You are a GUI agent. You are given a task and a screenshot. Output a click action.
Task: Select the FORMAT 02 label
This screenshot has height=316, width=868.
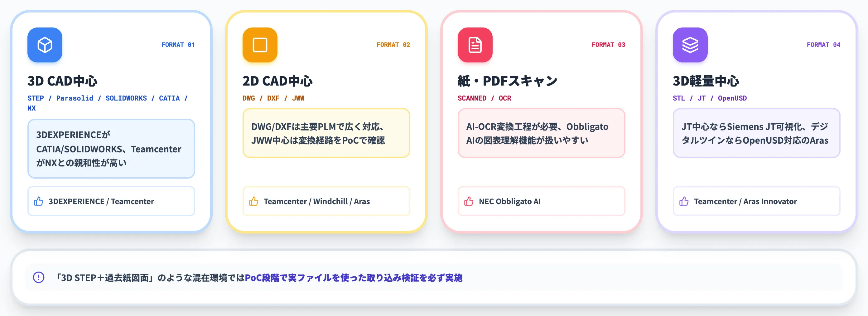point(393,45)
